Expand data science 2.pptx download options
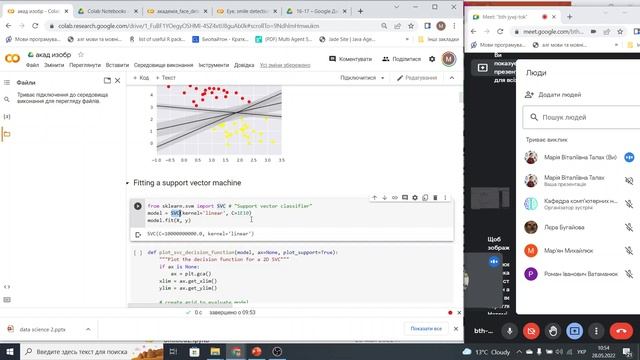The height and width of the screenshot is (360, 640). pyautogui.click(x=88, y=329)
